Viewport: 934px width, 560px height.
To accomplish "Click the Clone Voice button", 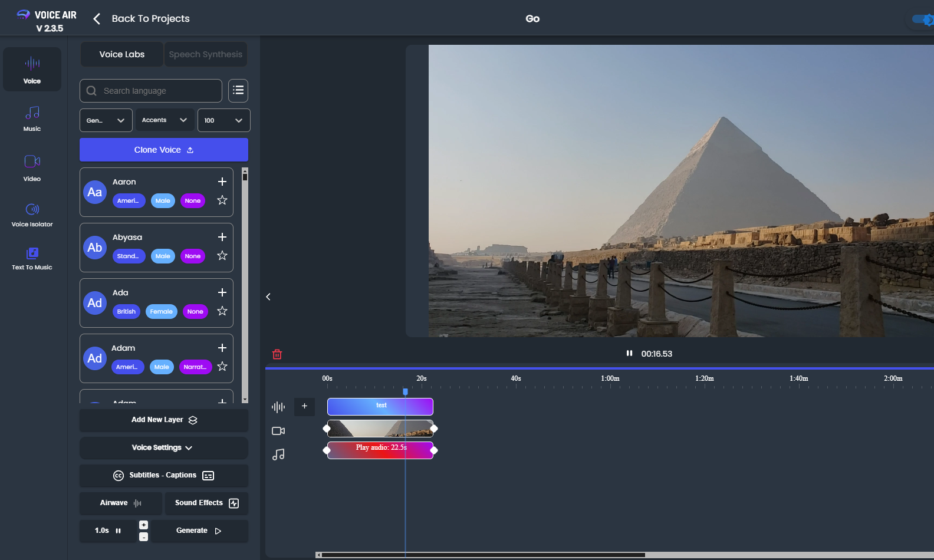I will tap(164, 150).
